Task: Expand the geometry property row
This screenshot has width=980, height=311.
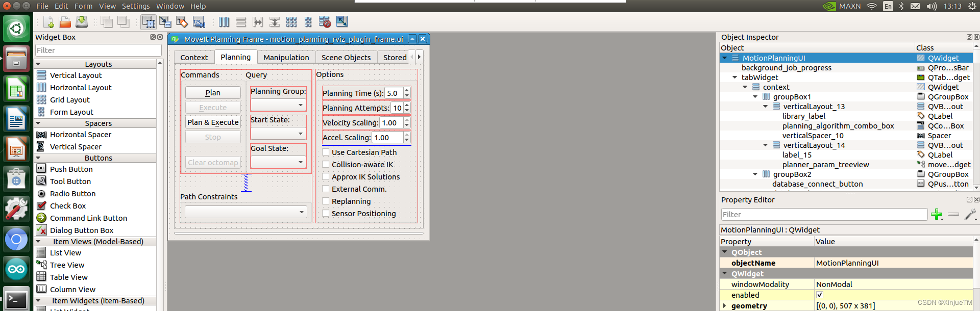Action: click(x=724, y=306)
